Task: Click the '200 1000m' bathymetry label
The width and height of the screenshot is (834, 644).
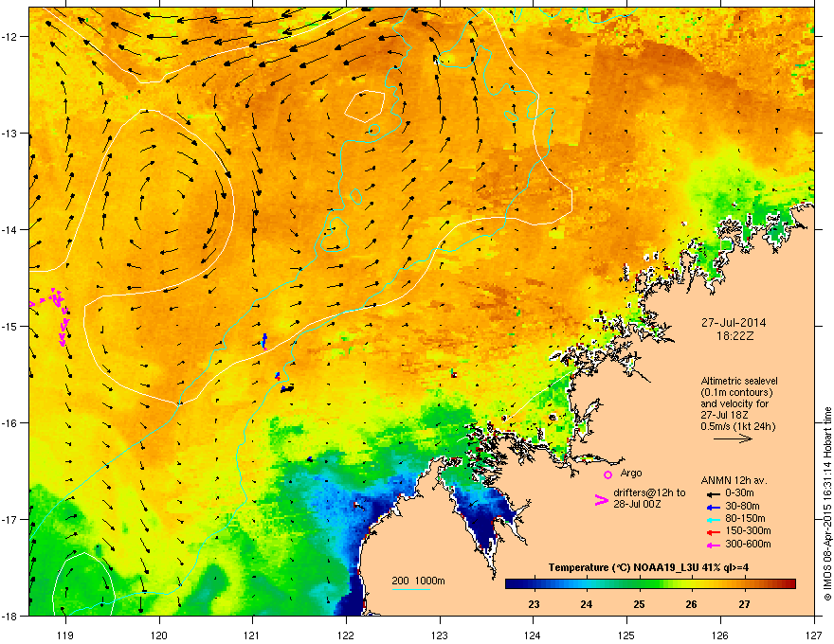Action: (x=418, y=581)
